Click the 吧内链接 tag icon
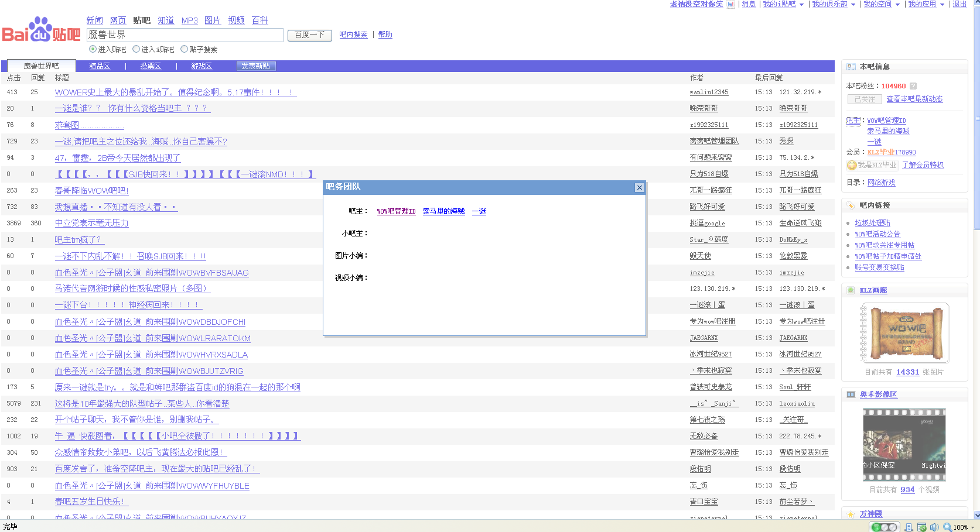This screenshot has width=980, height=532. [x=851, y=205]
